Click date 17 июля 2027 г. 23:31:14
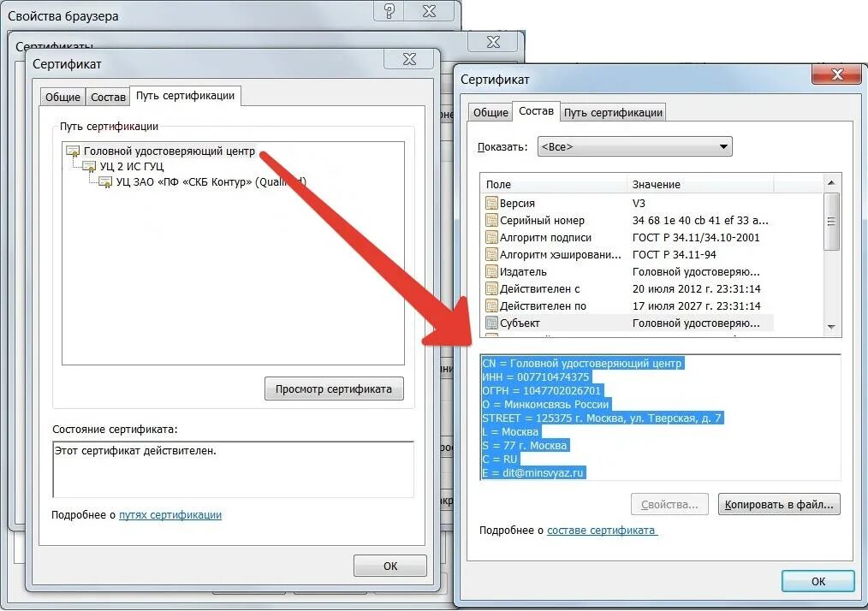The image size is (868, 611). 697,306
